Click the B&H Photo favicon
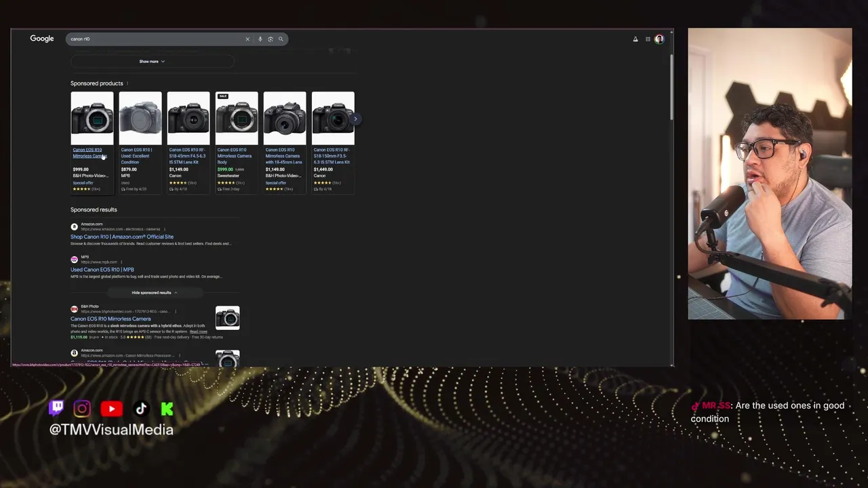The image size is (868, 488). coord(74,309)
